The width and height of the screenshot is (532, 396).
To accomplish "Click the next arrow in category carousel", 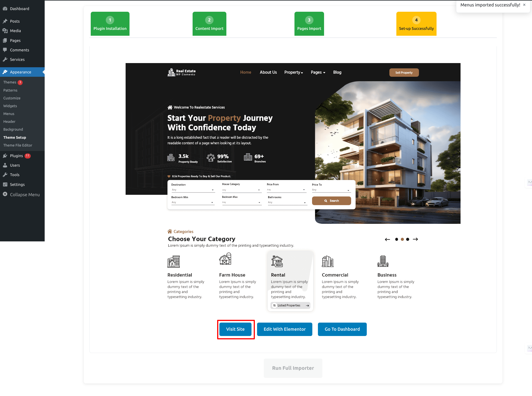I will click(415, 239).
